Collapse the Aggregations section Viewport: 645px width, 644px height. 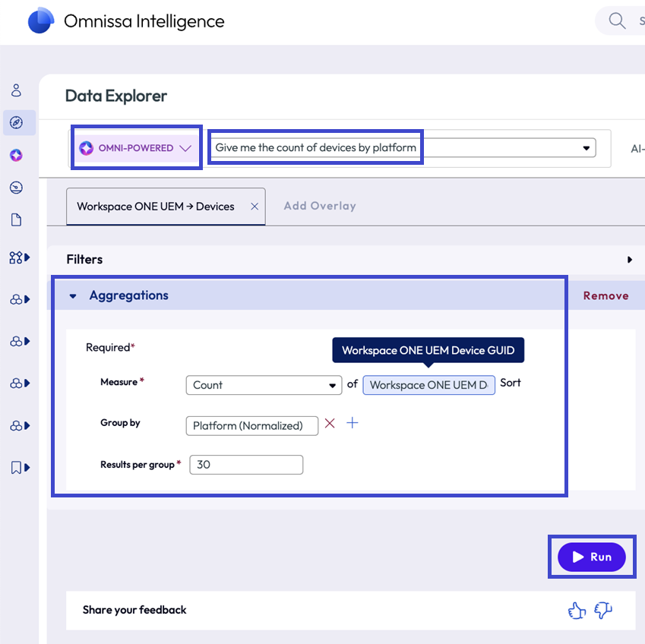pyautogui.click(x=73, y=295)
